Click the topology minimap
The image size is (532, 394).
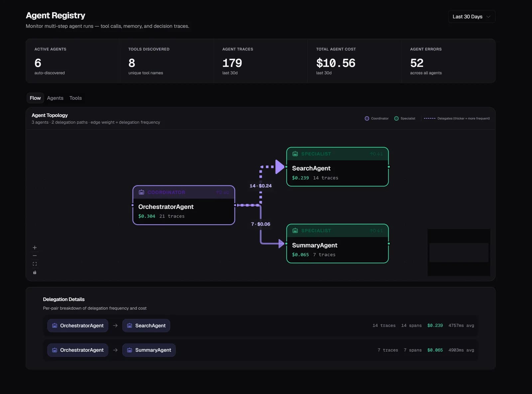(459, 252)
